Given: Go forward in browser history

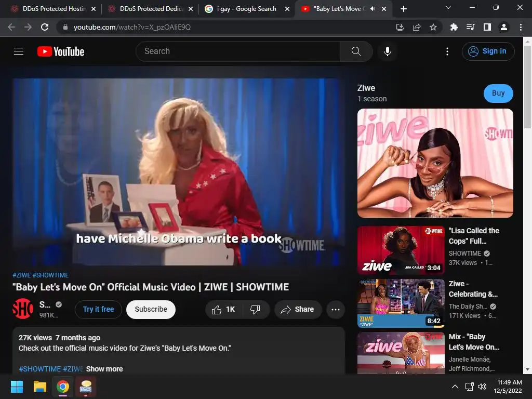Looking at the screenshot, I should pyautogui.click(x=28, y=27).
